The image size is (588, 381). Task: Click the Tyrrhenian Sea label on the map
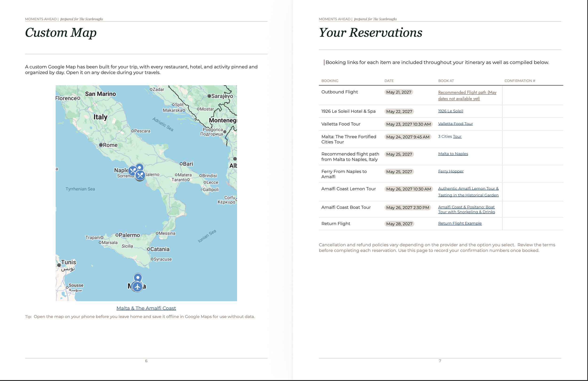80,189
